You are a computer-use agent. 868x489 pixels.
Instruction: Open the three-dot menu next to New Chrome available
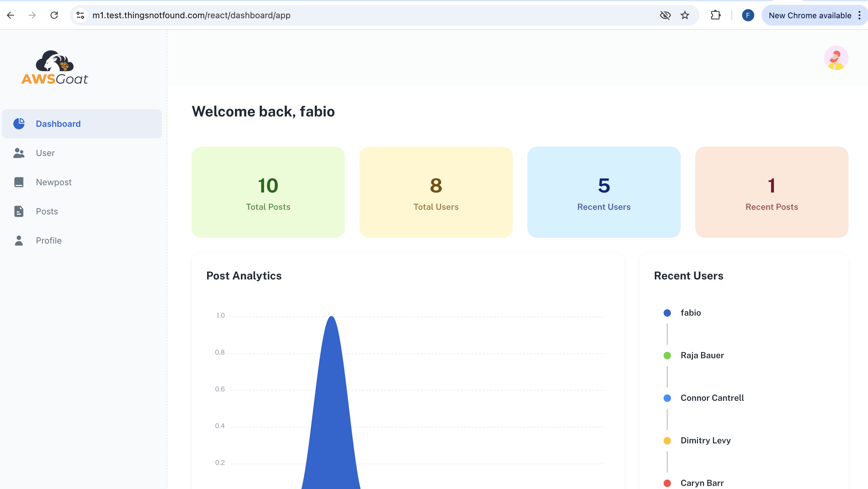(859, 15)
